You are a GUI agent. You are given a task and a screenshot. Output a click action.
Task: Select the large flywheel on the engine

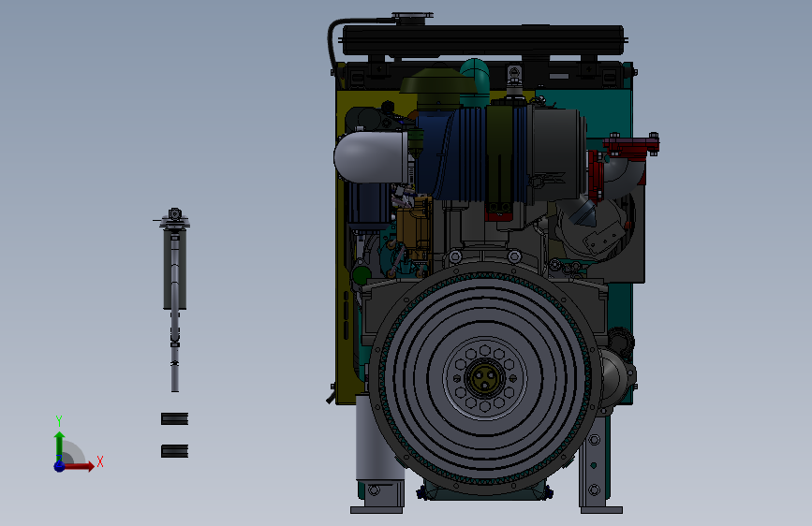click(x=485, y=378)
